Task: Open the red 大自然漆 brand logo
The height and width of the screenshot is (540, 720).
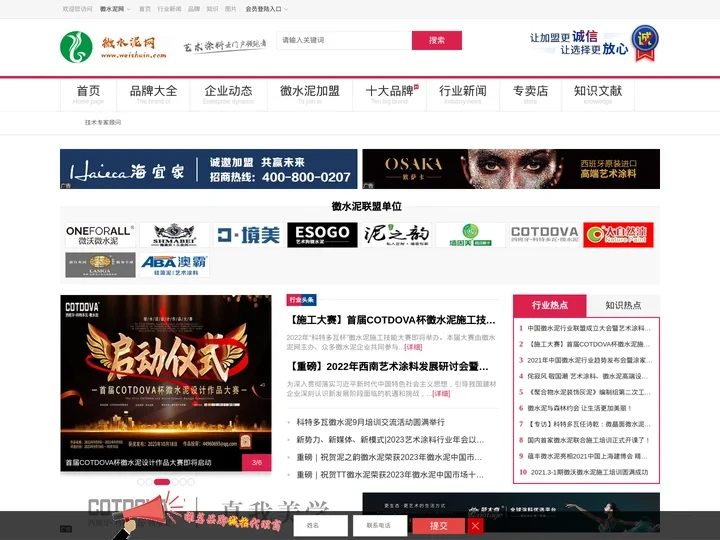Action: pos(618,235)
